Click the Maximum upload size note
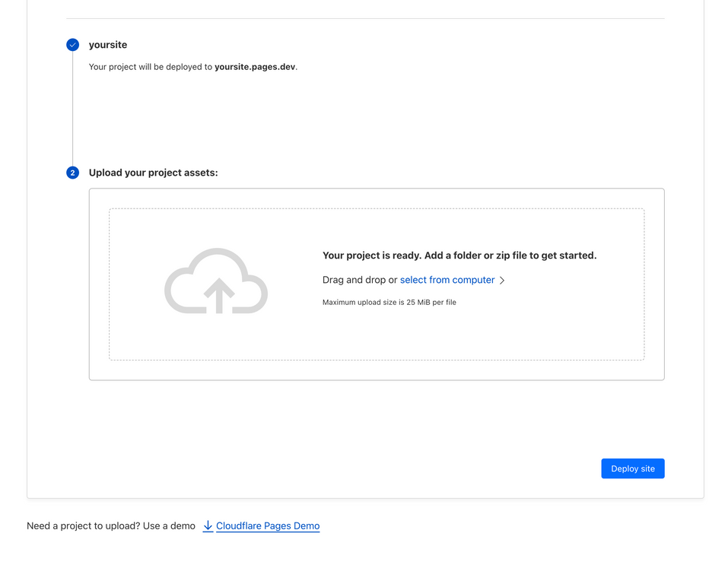This screenshot has width=728, height=562. tap(389, 302)
